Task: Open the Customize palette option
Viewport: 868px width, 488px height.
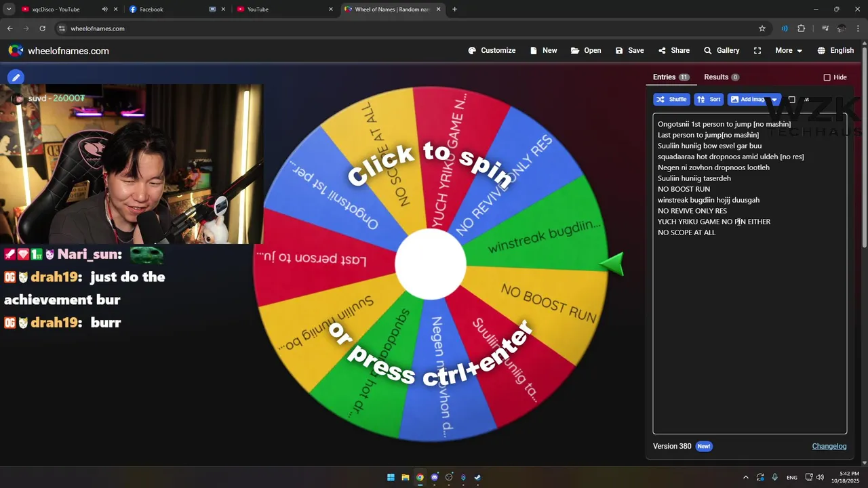Action: 492,51
